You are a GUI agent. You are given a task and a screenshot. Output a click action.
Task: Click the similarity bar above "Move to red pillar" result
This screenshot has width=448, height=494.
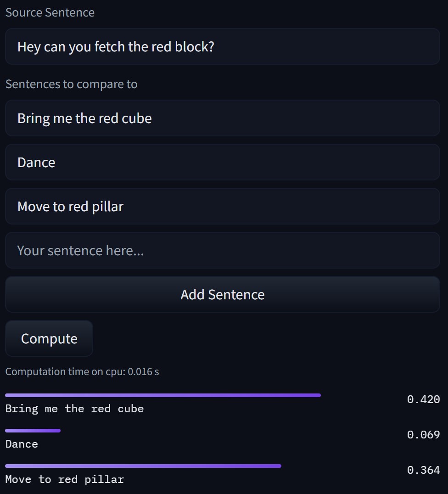pyautogui.click(x=143, y=466)
